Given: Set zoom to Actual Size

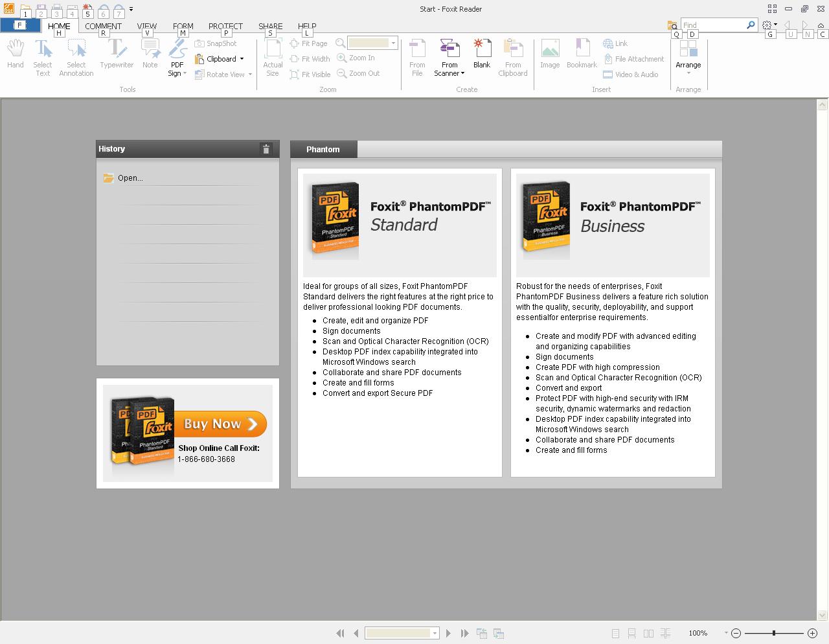Looking at the screenshot, I should (x=273, y=58).
